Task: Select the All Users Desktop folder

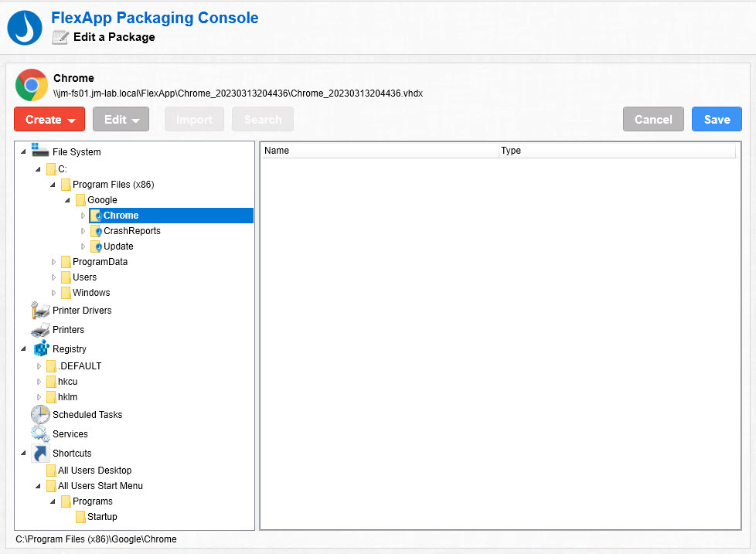Action: pos(94,471)
